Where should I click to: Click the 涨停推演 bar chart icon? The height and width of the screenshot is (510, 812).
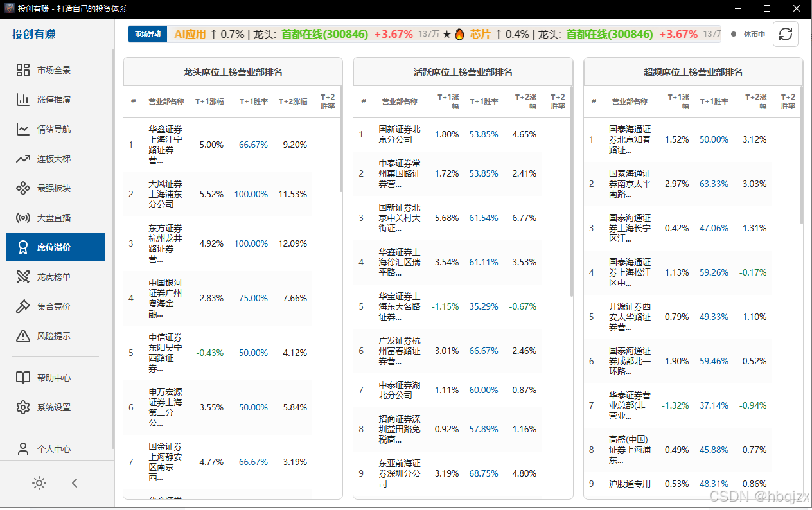[23, 100]
